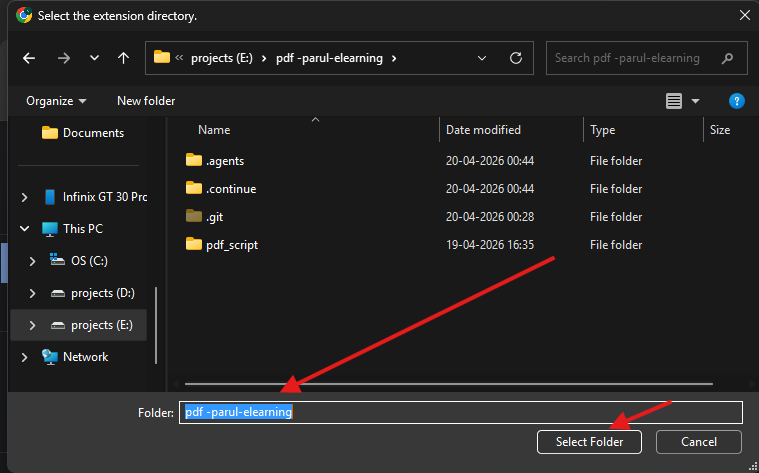Select pdf -parul-elearning in address path
This screenshot has height=473, width=759.
[329, 58]
